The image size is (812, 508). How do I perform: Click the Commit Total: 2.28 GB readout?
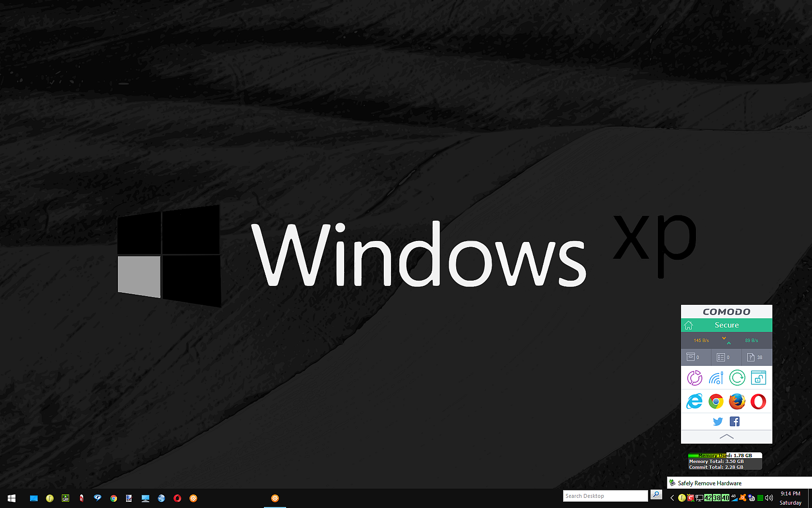(716, 467)
